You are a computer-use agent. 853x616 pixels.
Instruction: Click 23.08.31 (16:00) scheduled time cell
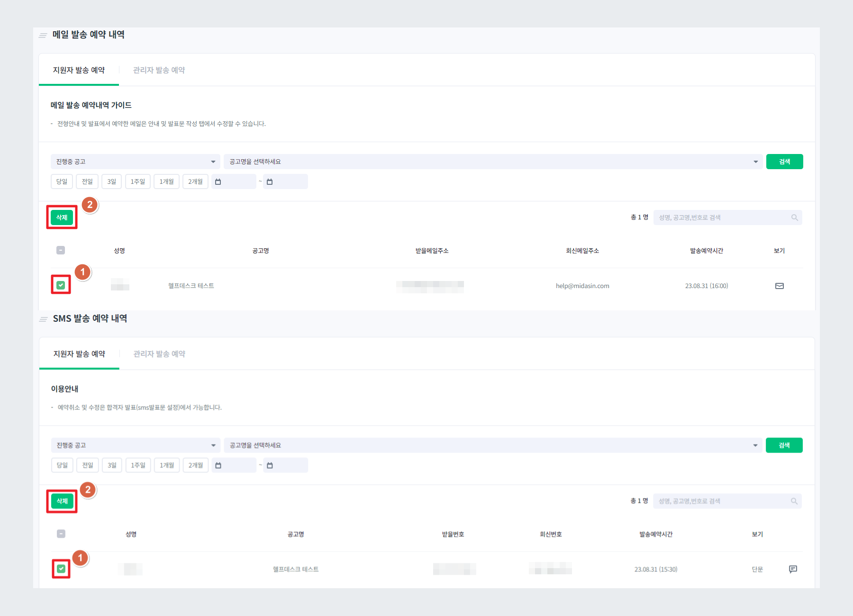tap(706, 286)
